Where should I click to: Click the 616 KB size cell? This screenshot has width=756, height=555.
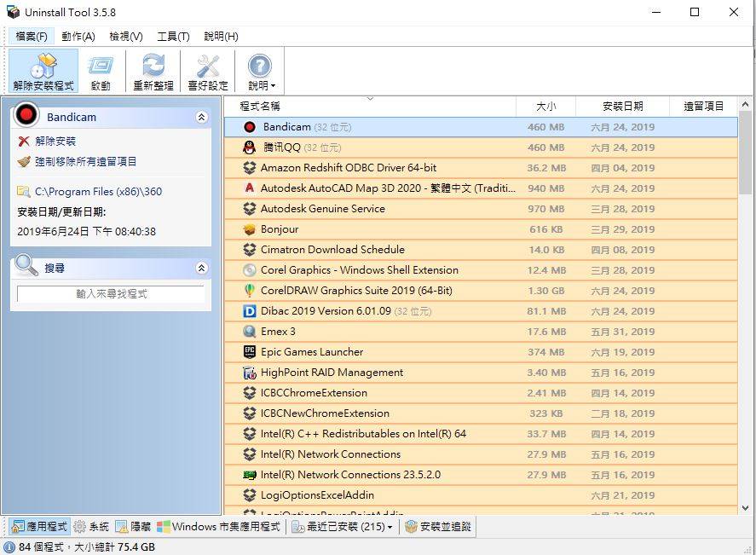coord(545,229)
